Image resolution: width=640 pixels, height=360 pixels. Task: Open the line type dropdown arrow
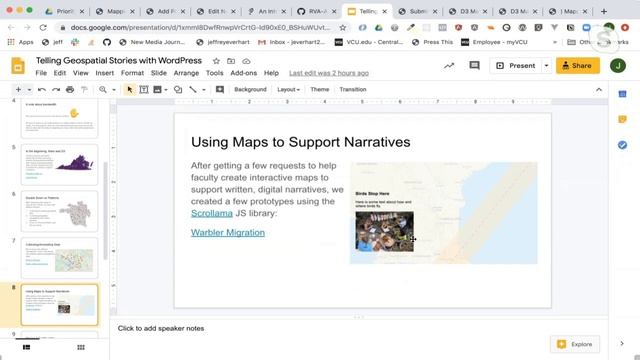(203, 90)
